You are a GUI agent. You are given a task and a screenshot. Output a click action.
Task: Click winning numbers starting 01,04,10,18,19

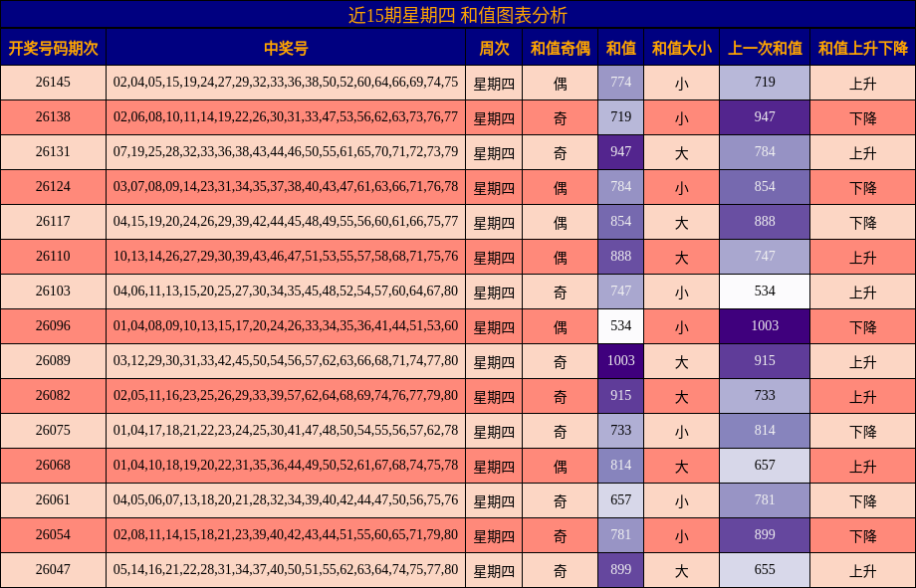tap(286, 466)
